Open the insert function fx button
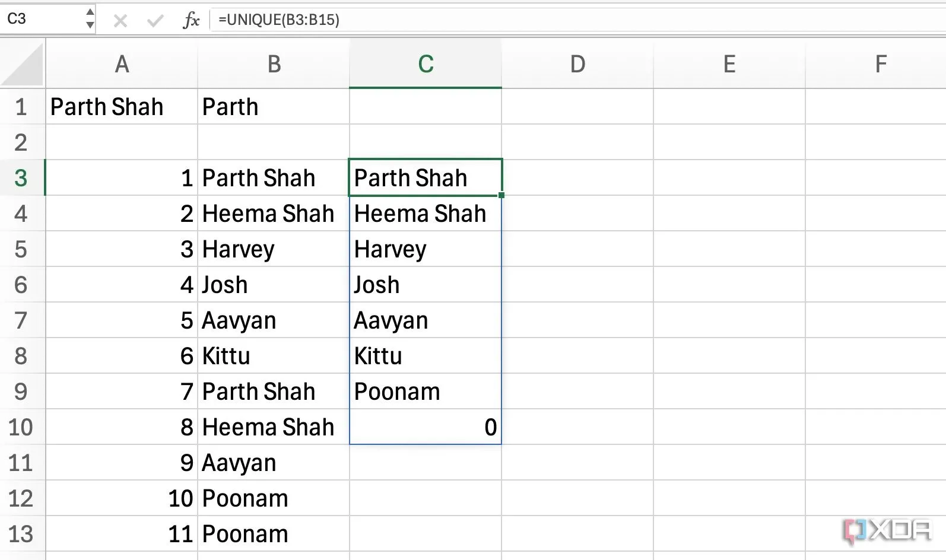 click(191, 21)
